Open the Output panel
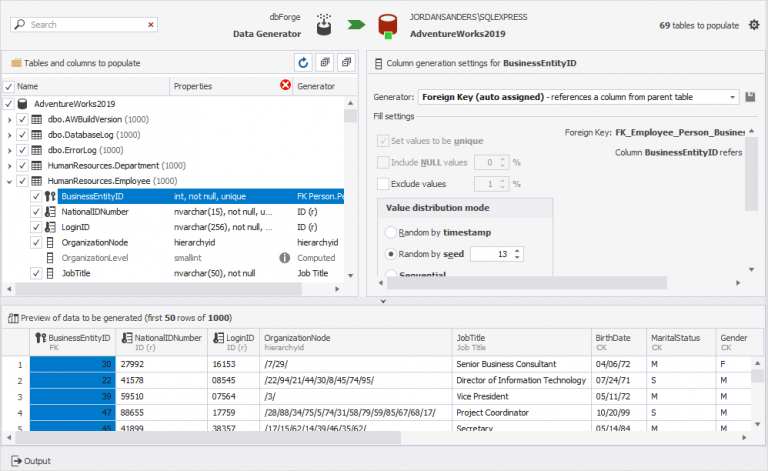This screenshot has width=768, height=471. pyautogui.click(x=31, y=461)
